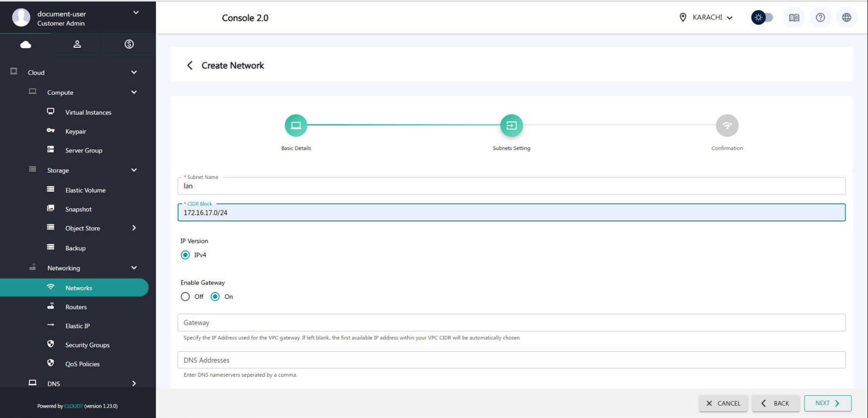Open Routers in the sidebar
868x418 pixels.
pyautogui.click(x=76, y=307)
